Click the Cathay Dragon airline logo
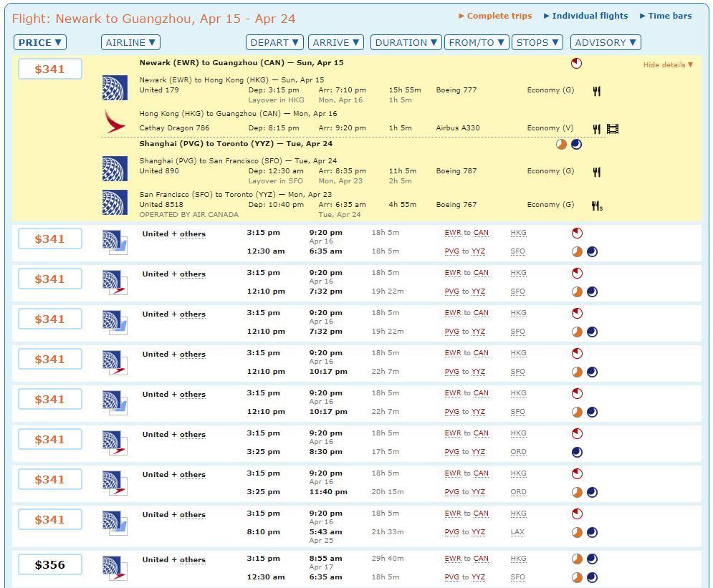Image resolution: width=713 pixels, height=588 pixels. coord(114,122)
